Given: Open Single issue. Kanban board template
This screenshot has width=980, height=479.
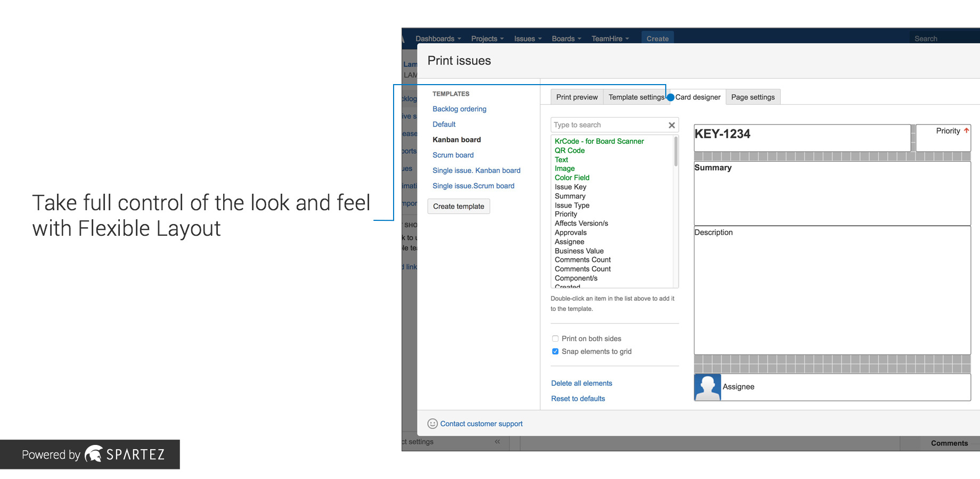Looking at the screenshot, I should click(476, 171).
